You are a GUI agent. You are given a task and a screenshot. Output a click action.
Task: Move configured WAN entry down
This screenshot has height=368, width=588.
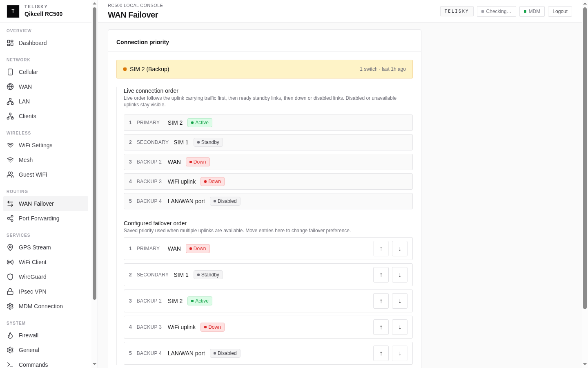400,249
